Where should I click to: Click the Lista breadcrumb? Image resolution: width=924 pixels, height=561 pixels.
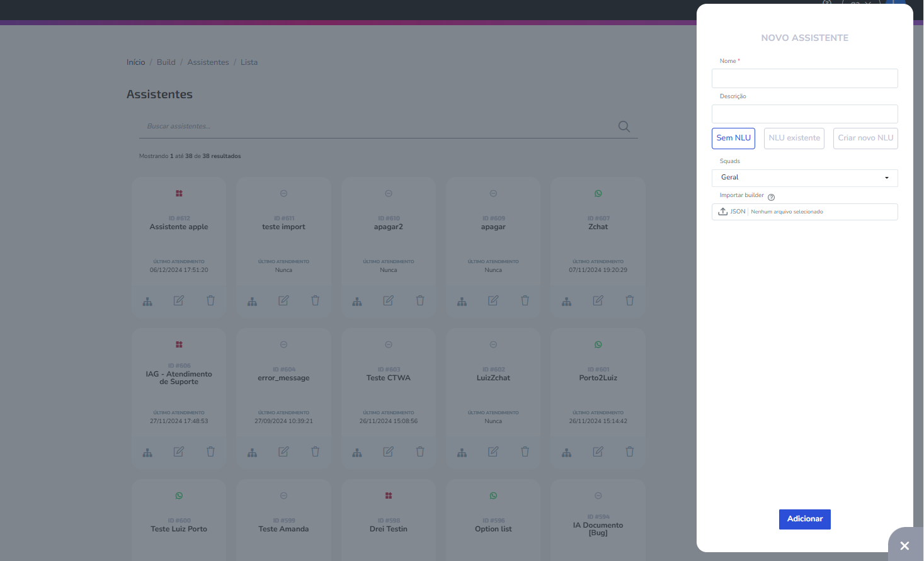249,62
